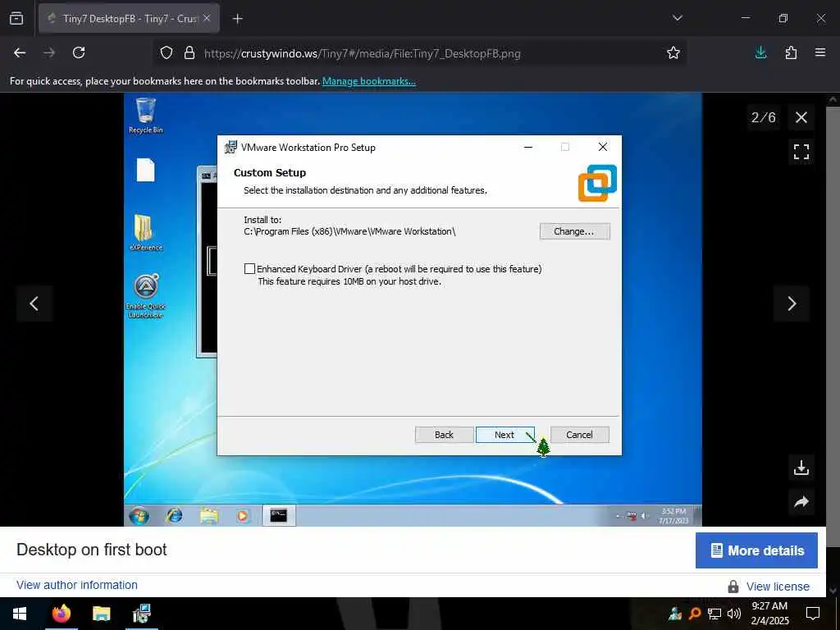Screen dimensions: 840x630
Task: Toggle fullscreen in the media viewer
Action: [801, 152]
